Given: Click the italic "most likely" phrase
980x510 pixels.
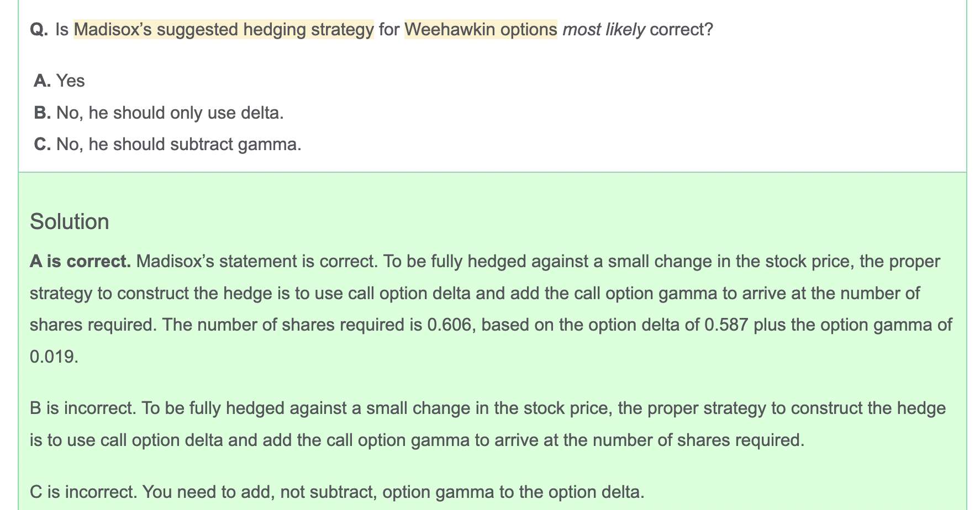Looking at the screenshot, I should 604,29.
